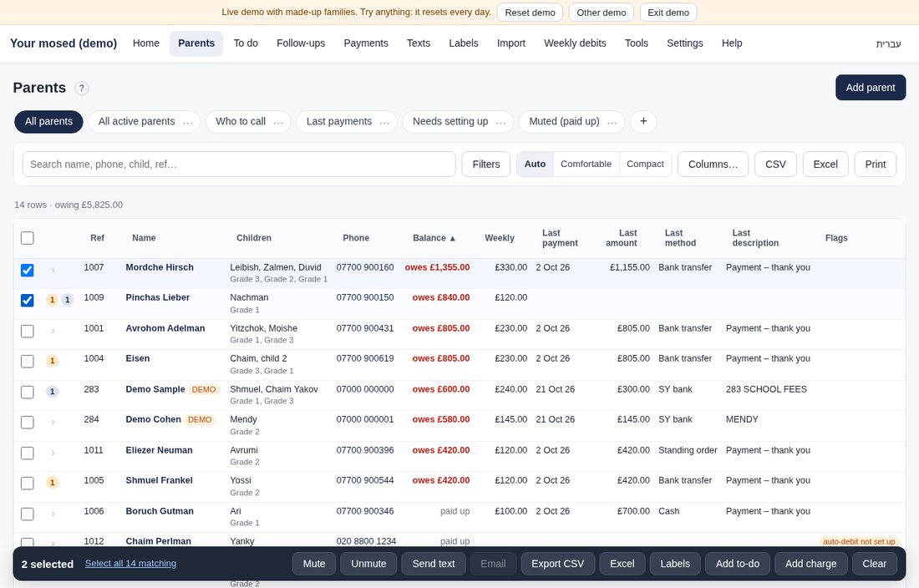Click the orange badge in the Eisen row
This screenshot has width=919, height=588.
[x=52, y=361]
